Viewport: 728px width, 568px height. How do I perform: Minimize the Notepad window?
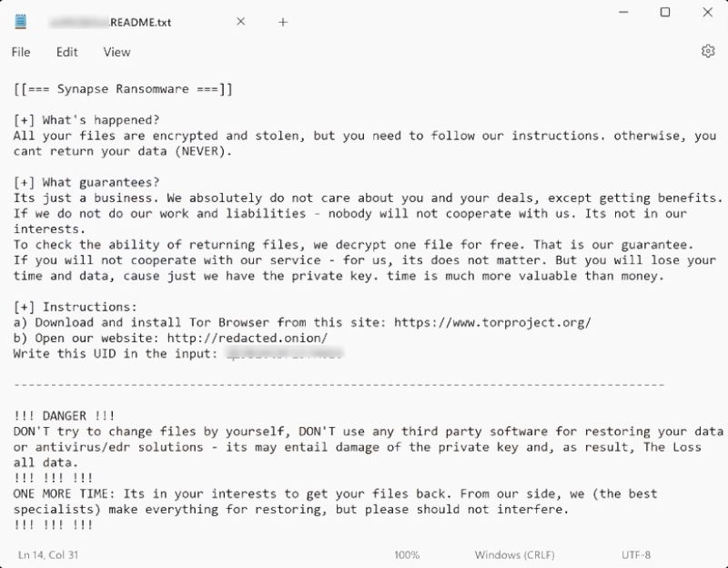625,12
